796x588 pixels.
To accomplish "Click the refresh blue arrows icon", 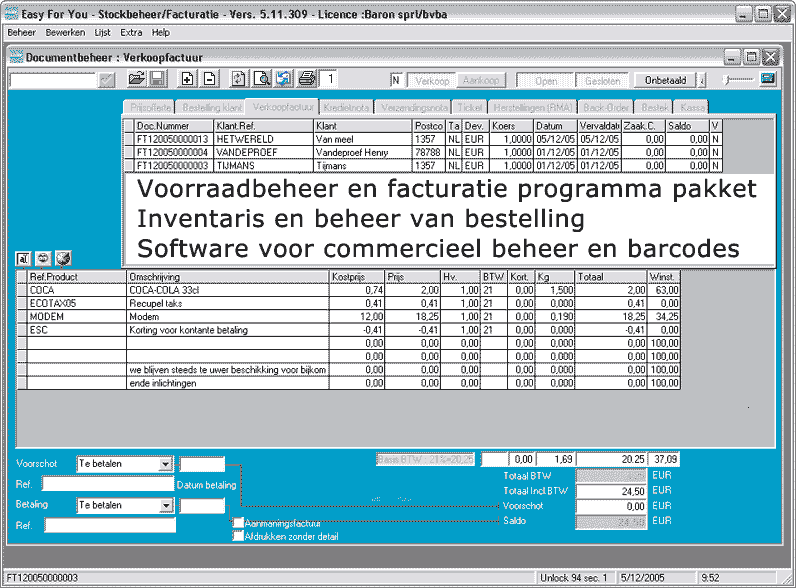I will 284,79.
